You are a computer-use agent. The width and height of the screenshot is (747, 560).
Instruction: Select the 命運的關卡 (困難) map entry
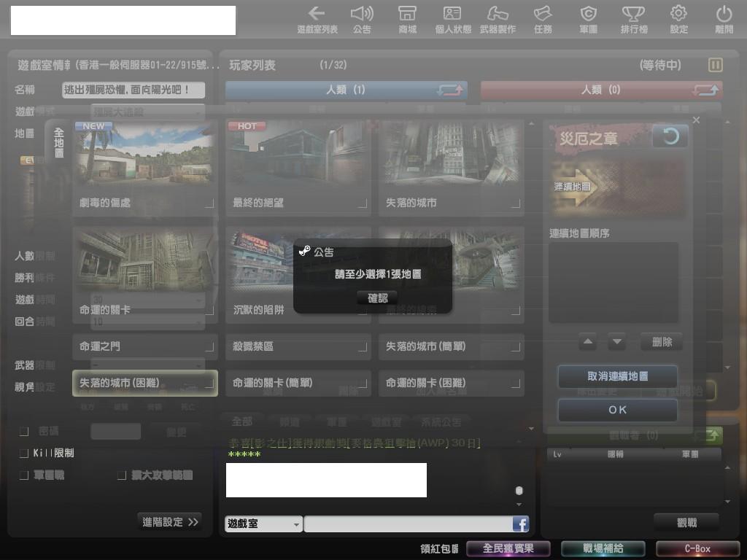[x=451, y=384]
